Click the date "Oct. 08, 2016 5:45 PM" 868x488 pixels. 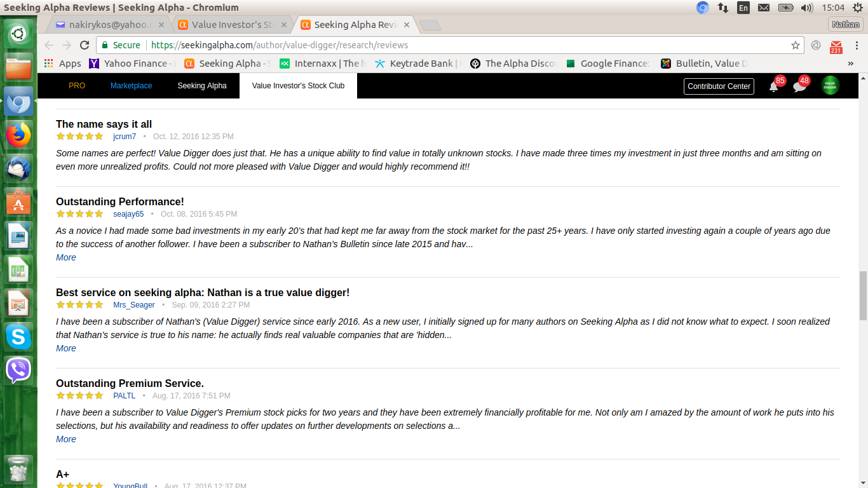(199, 214)
